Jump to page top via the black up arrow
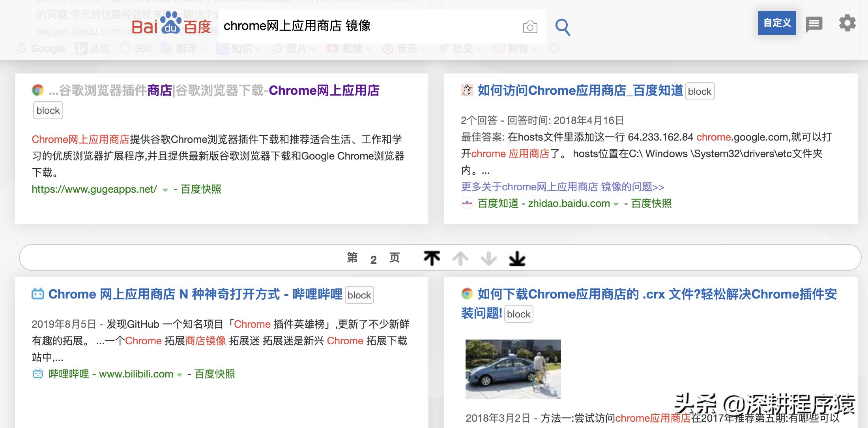The image size is (868, 428). pos(431,257)
